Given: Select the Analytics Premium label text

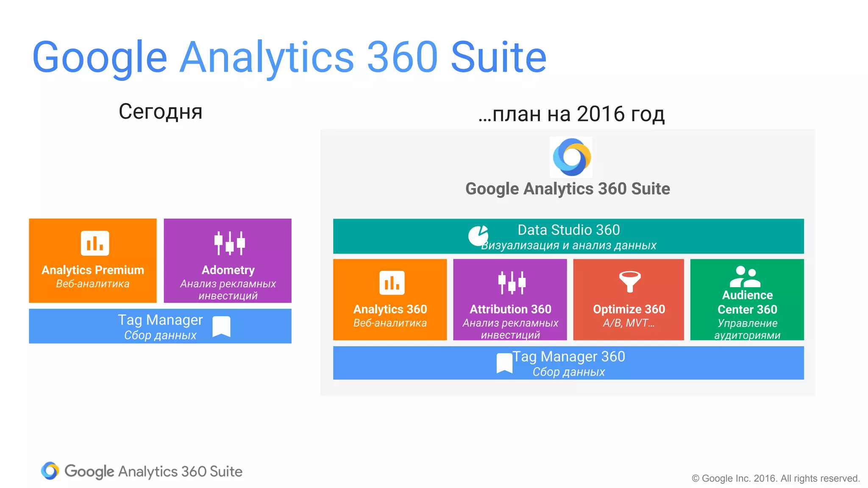Looking at the screenshot, I should [x=93, y=270].
